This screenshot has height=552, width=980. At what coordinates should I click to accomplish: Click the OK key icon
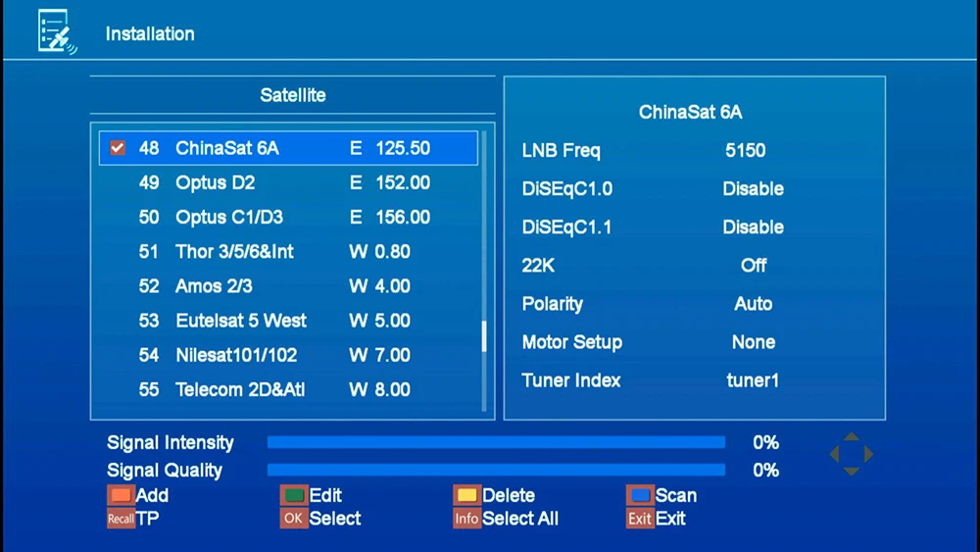[x=294, y=519]
